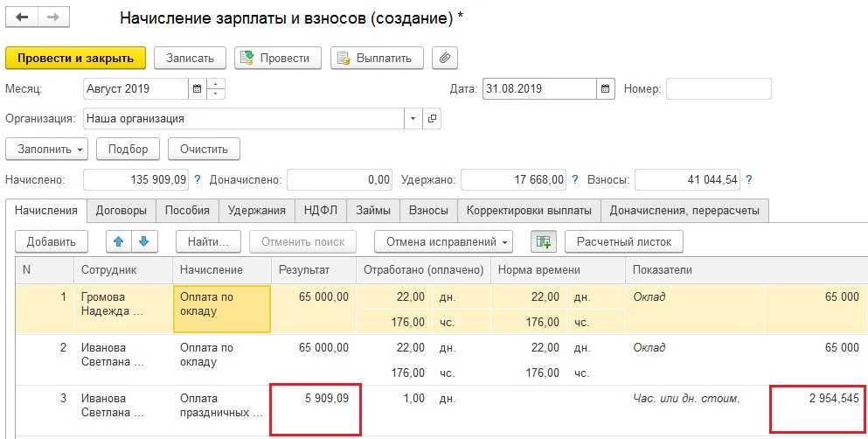Click the Час. или дн. стоим. indicator

point(686,398)
